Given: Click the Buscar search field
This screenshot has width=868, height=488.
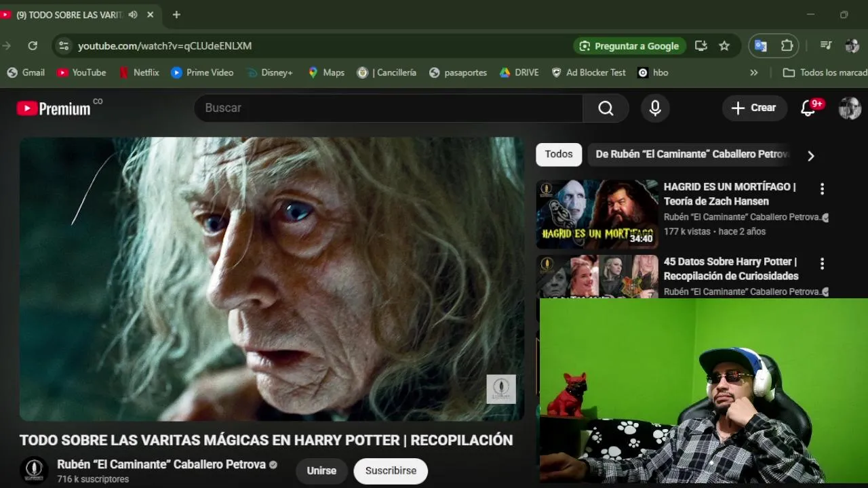Looking at the screenshot, I should tap(388, 108).
